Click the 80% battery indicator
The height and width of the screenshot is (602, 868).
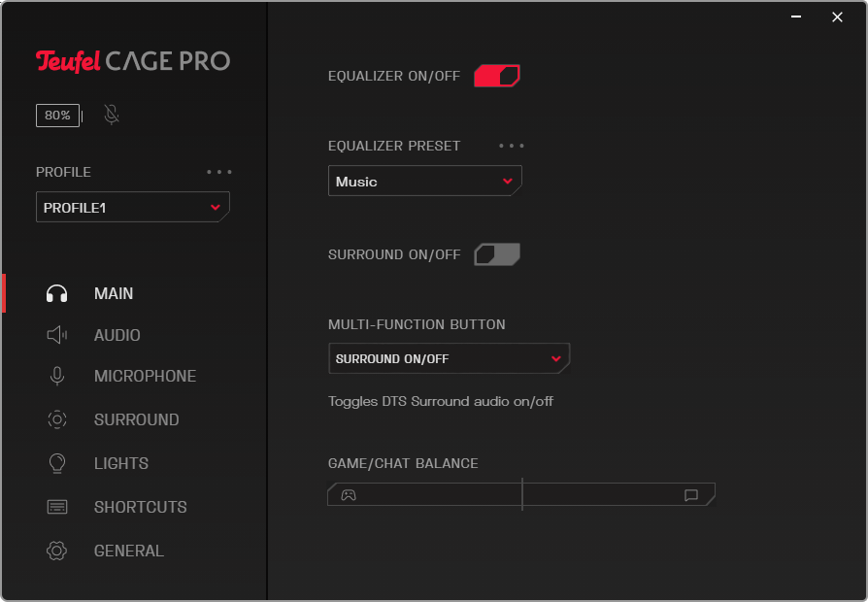(x=58, y=116)
